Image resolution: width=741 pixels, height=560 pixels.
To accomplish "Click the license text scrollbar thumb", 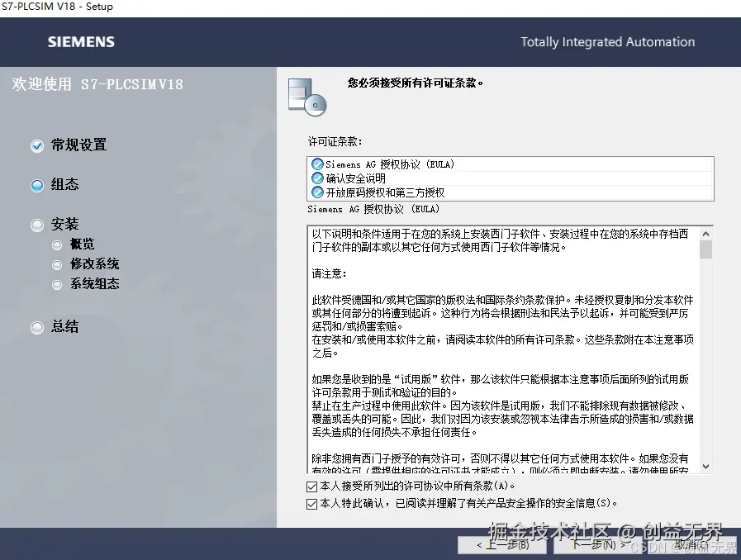I will (x=705, y=249).
